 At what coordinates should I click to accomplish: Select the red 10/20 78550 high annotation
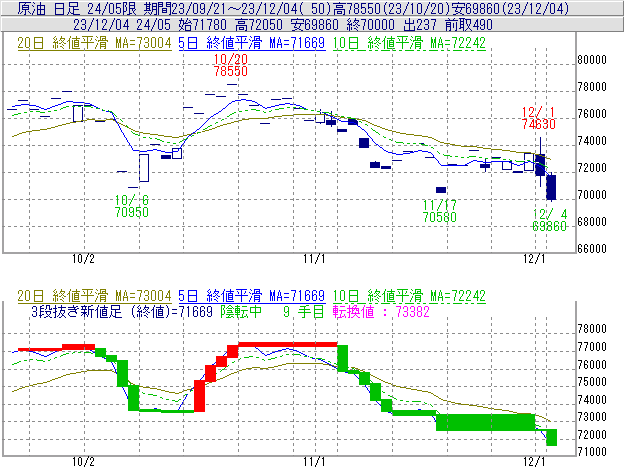(x=230, y=65)
